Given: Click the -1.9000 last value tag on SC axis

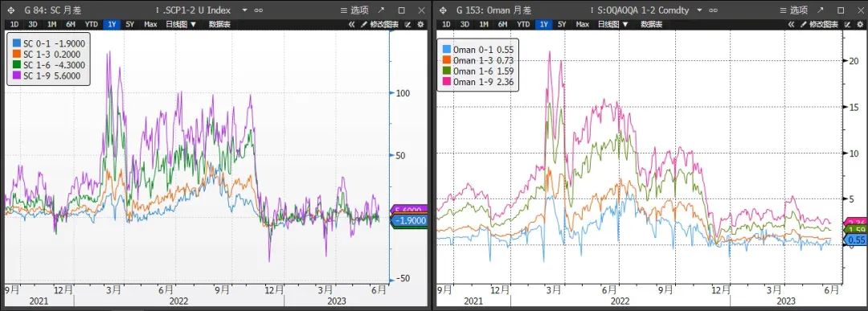Looking at the screenshot, I should 409,221.
